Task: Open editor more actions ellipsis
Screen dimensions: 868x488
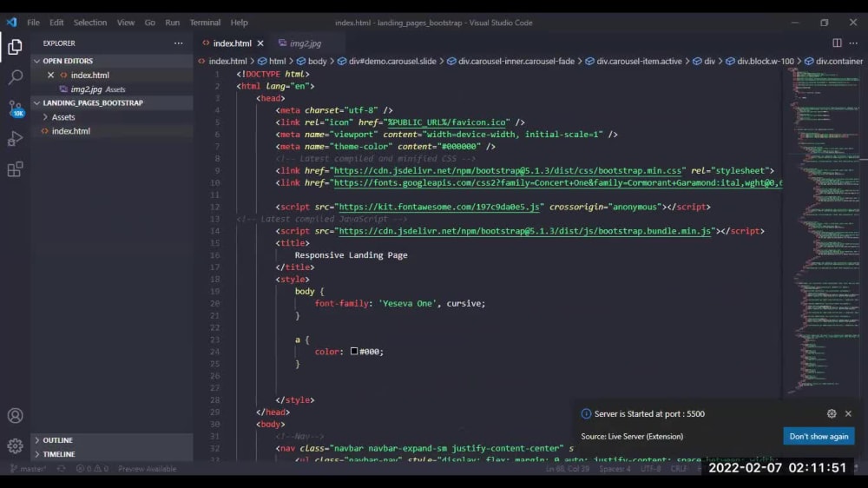Action: pos(853,43)
